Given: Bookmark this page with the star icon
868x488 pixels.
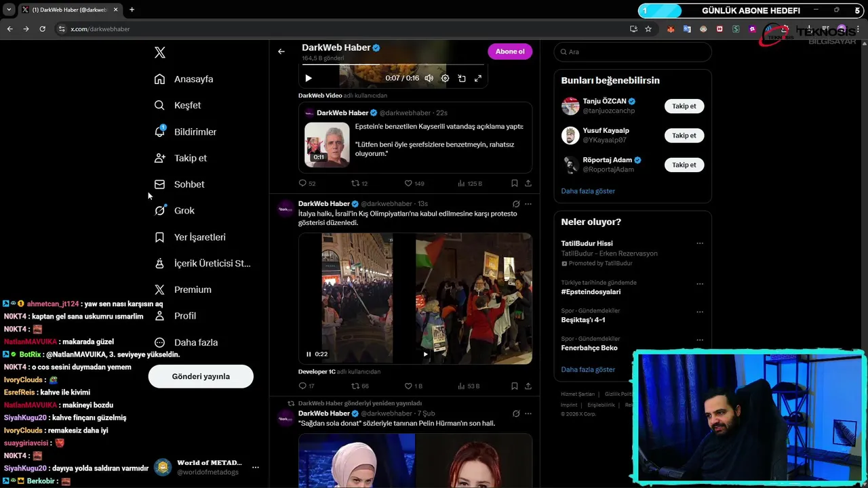Looking at the screenshot, I should tap(648, 29).
